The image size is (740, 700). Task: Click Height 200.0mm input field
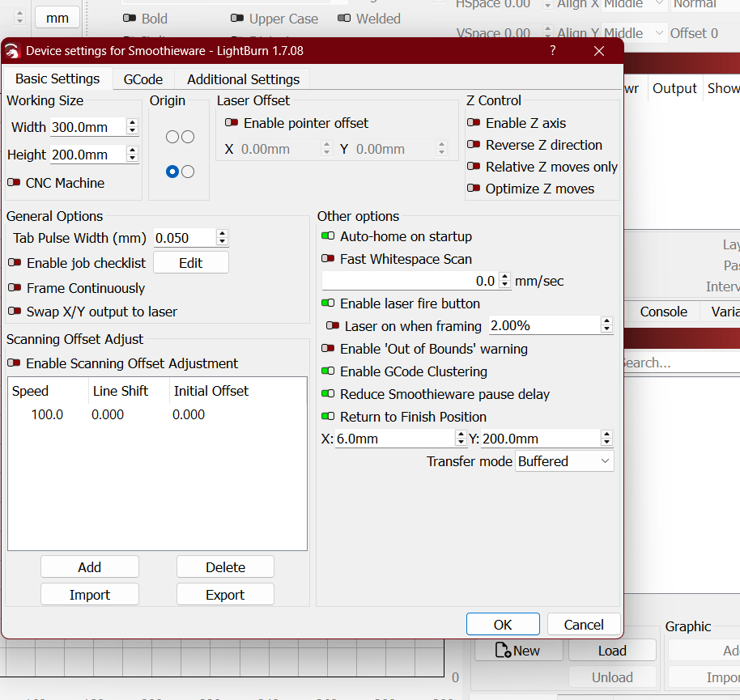(x=88, y=155)
